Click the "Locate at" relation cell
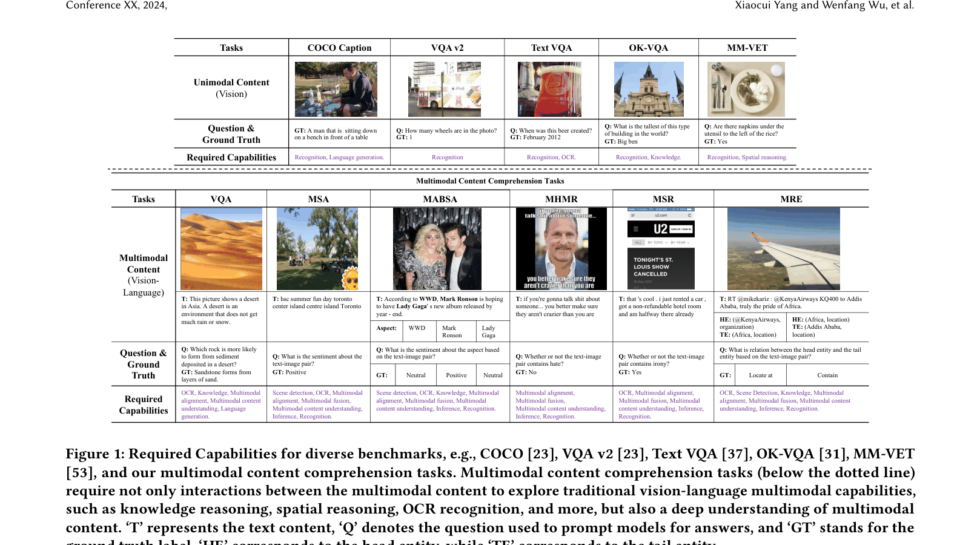The image size is (980, 545). click(x=761, y=375)
